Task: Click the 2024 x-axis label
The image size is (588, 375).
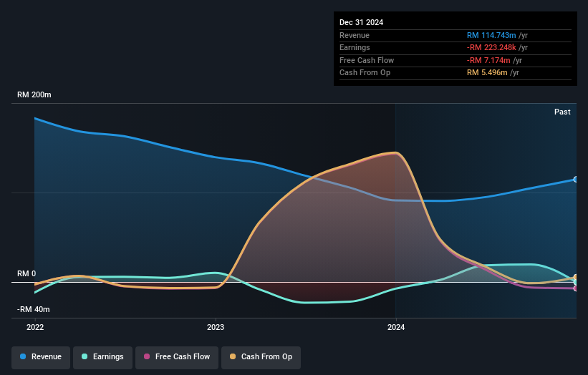Action: coord(396,328)
